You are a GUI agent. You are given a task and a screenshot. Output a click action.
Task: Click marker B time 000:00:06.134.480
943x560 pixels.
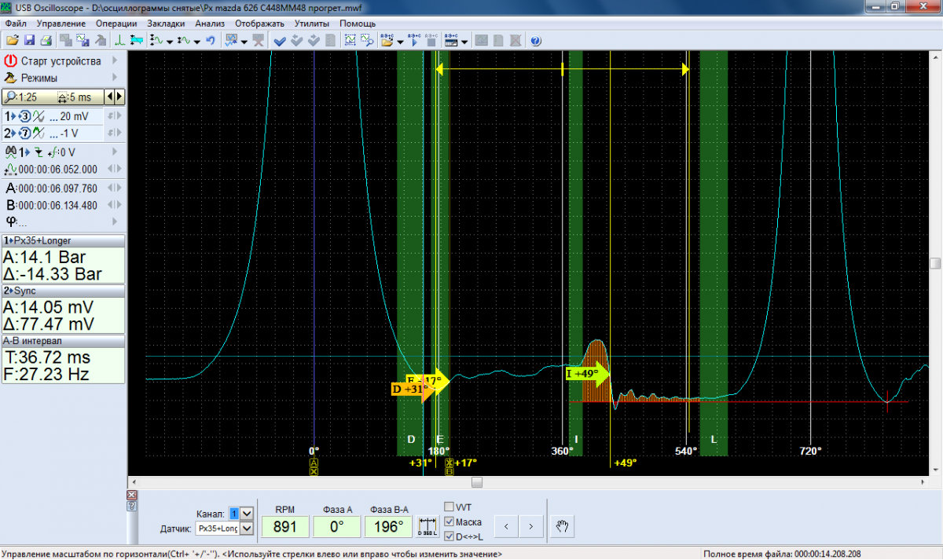coord(57,205)
